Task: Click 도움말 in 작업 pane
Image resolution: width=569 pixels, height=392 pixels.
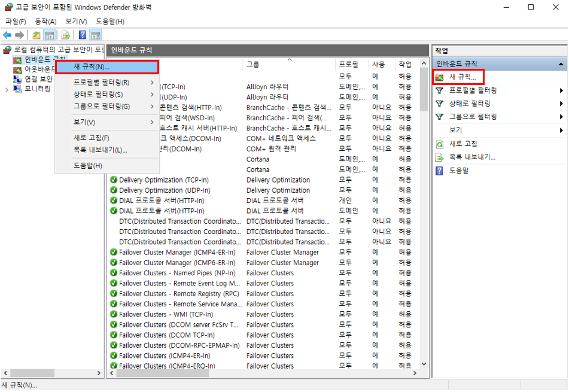Action: (x=459, y=170)
